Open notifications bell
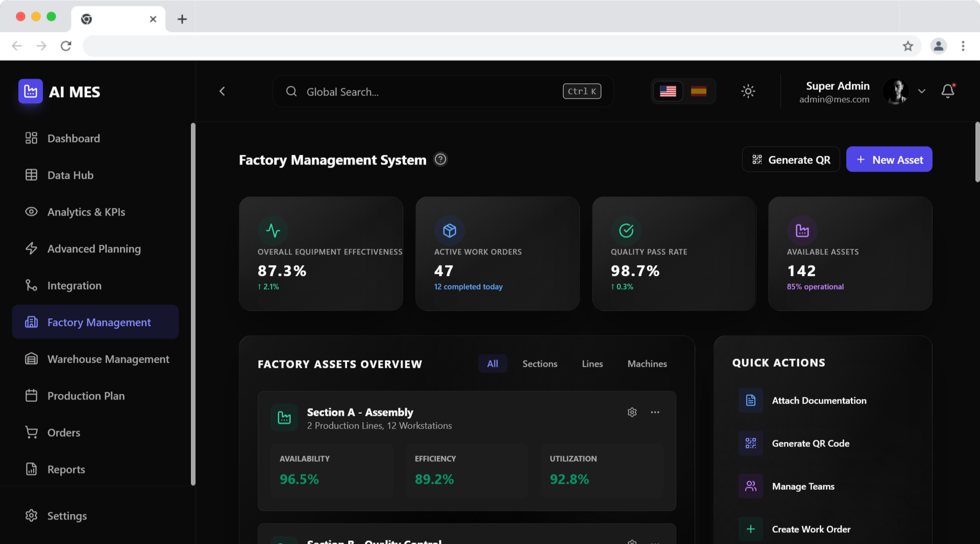The width and height of the screenshot is (980, 544). (x=948, y=91)
